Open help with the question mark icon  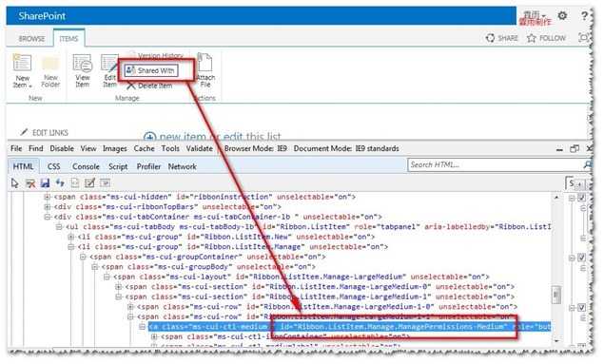(584, 15)
